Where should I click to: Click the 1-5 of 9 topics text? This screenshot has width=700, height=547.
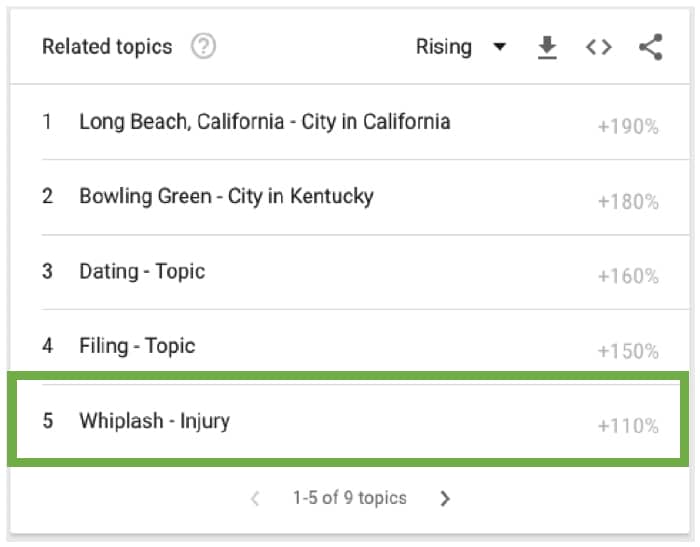pyautogui.click(x=350, y=498)
